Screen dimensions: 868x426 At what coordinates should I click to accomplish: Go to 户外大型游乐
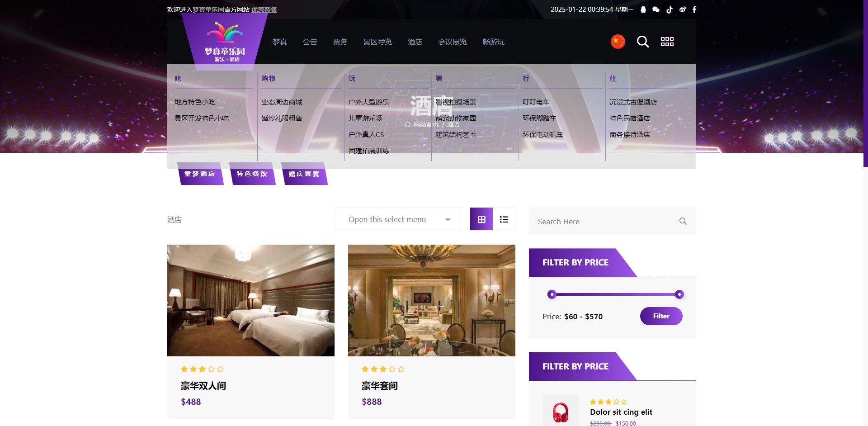pos(369,102)
